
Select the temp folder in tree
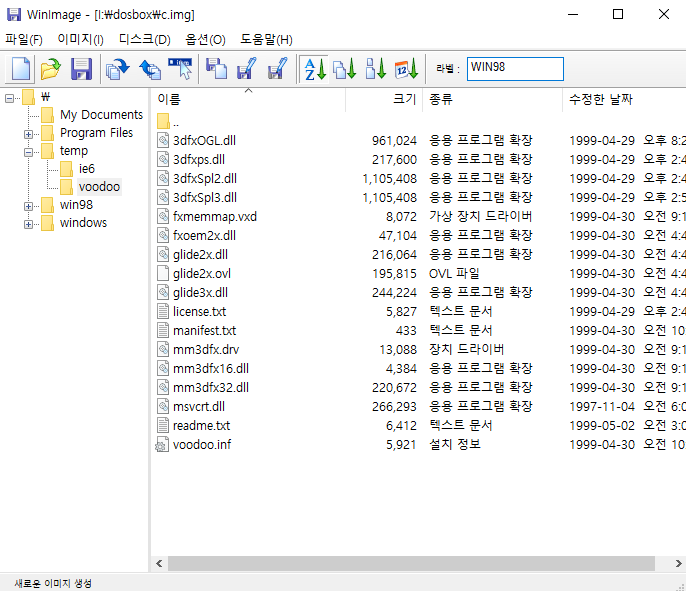pyautogui.click(x=74, y=150)
